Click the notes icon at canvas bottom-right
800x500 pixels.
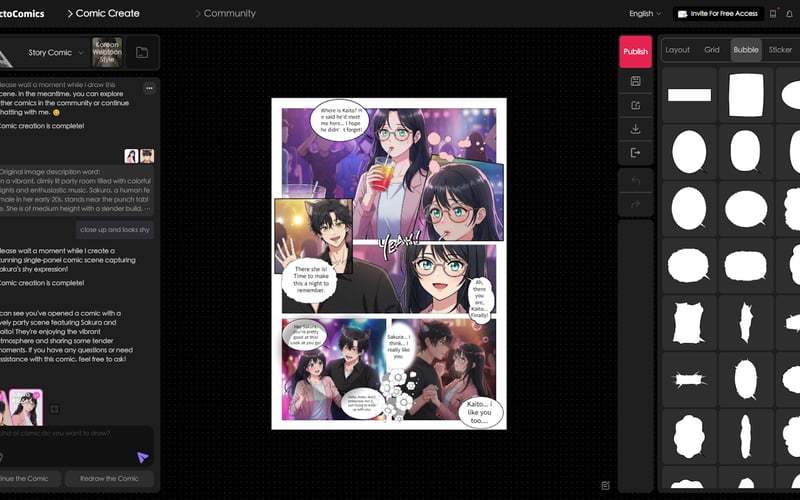[606, 486]
